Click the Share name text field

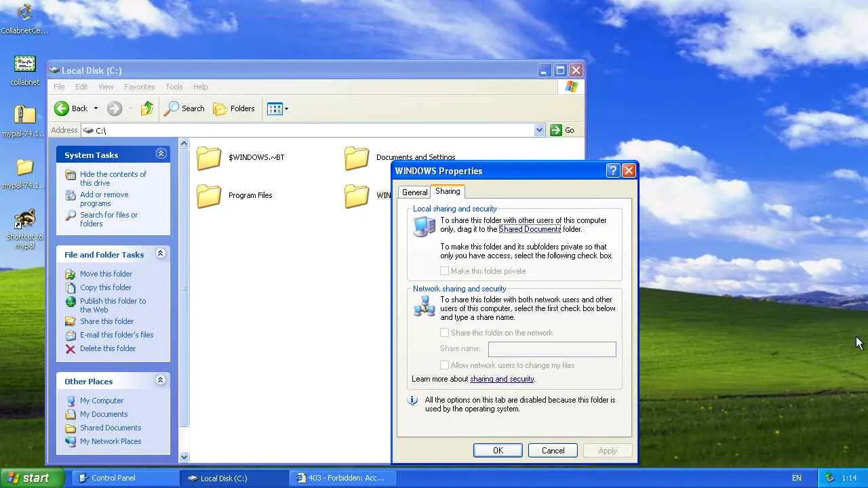(552, 348)
